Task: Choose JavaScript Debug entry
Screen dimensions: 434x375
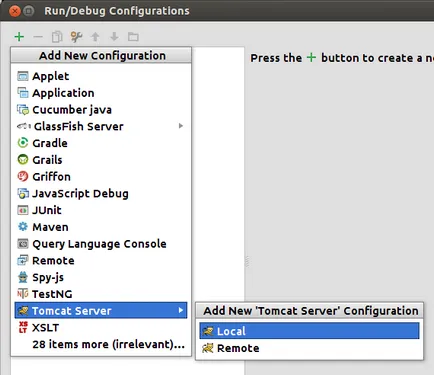Action: 101,193
